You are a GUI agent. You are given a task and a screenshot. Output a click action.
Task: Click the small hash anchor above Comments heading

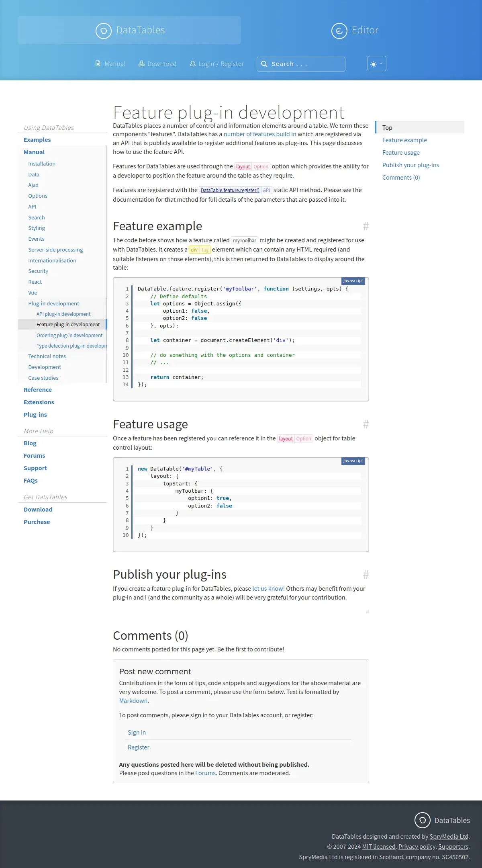click(x=368, y=612)
